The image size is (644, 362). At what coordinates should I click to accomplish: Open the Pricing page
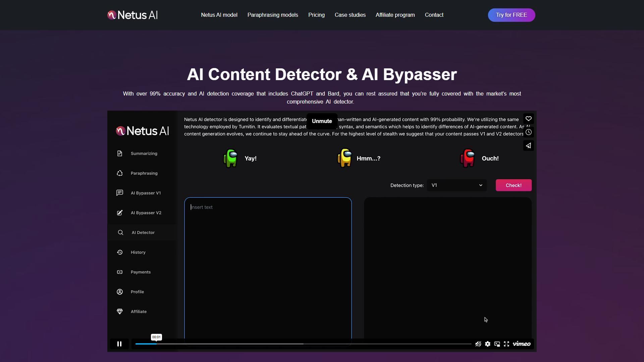(316, 15)
